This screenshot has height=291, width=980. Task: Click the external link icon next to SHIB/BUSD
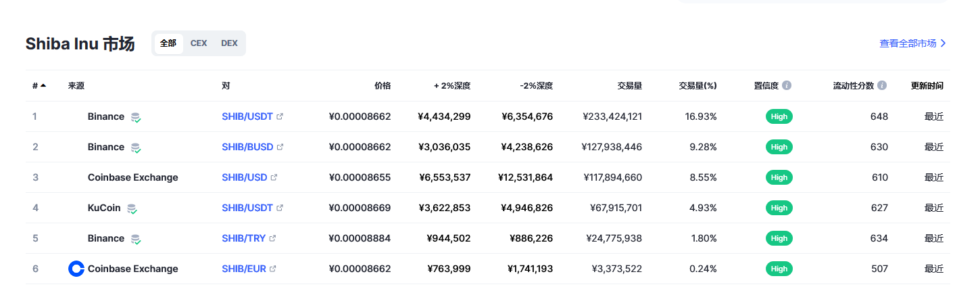(280, 147)
